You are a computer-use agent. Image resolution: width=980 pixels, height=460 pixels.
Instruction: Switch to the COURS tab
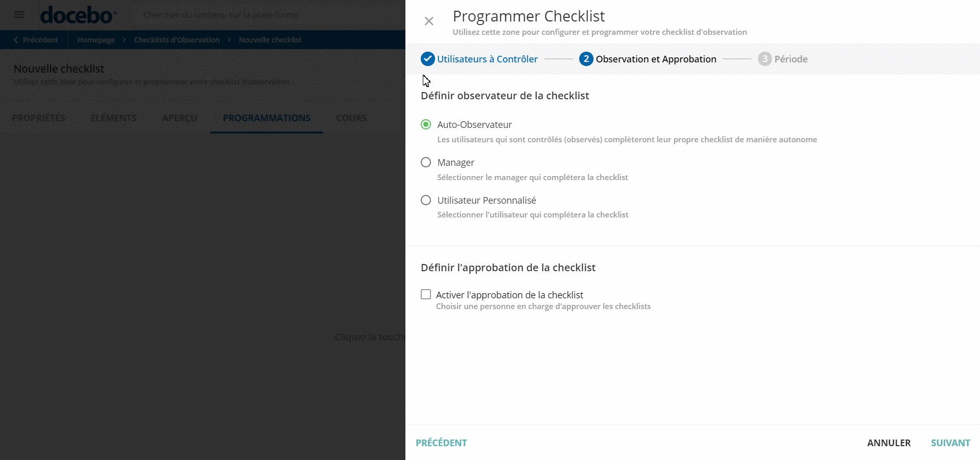351,118
